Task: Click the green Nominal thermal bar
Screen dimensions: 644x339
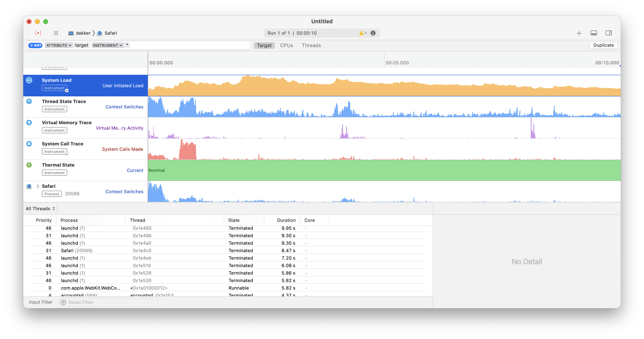Action: point(384,170)
